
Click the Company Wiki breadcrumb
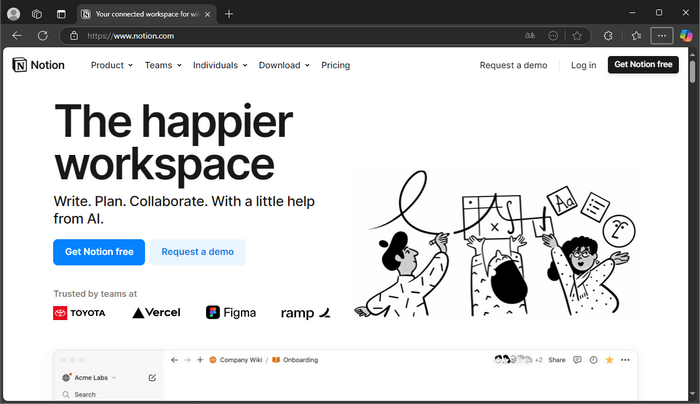point(236,360)
